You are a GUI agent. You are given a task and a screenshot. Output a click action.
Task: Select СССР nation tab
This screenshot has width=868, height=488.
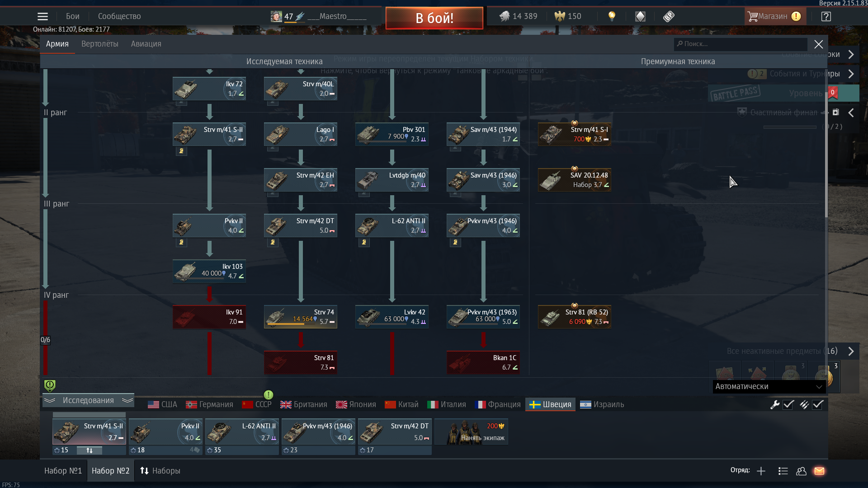pyautogui.click(x=257, y=405)
